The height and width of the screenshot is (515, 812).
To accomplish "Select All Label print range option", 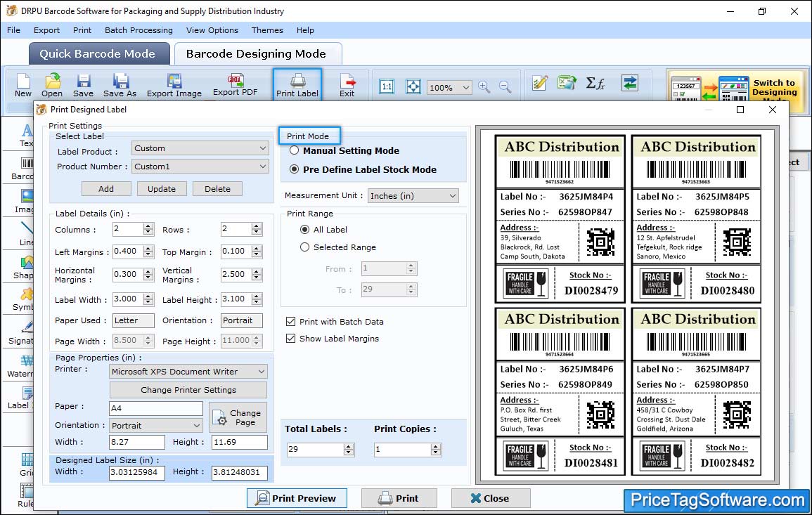I will 304,229.
